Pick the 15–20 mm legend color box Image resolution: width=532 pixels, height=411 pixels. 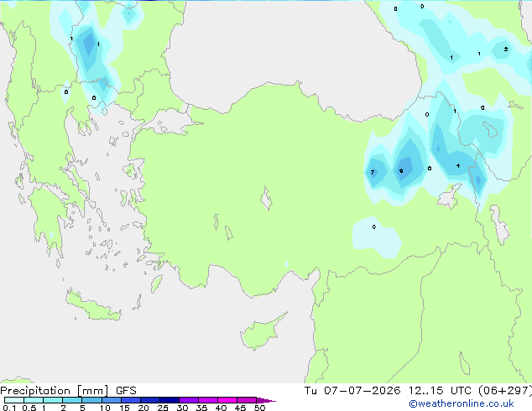(131, 400)
